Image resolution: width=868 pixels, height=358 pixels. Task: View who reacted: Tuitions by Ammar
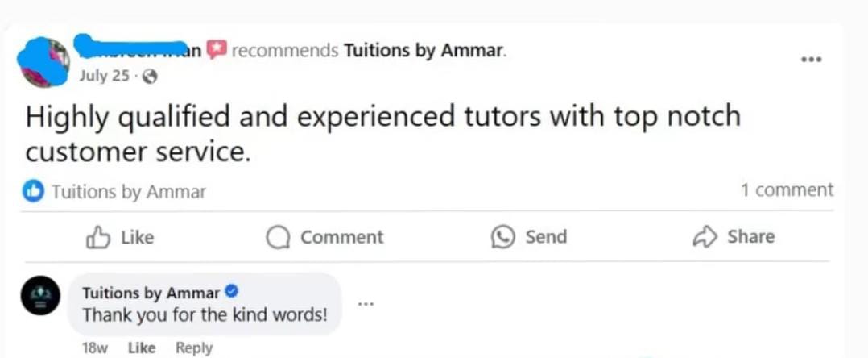click(129, 192)
